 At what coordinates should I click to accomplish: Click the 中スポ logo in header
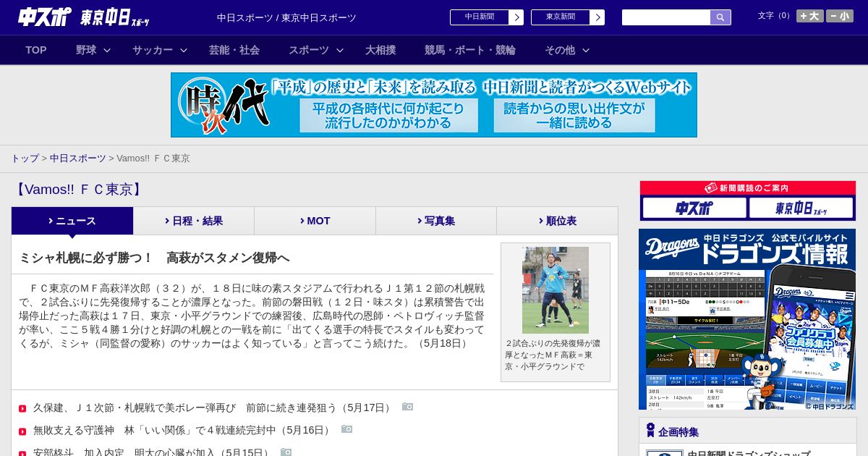coord(45,17)
